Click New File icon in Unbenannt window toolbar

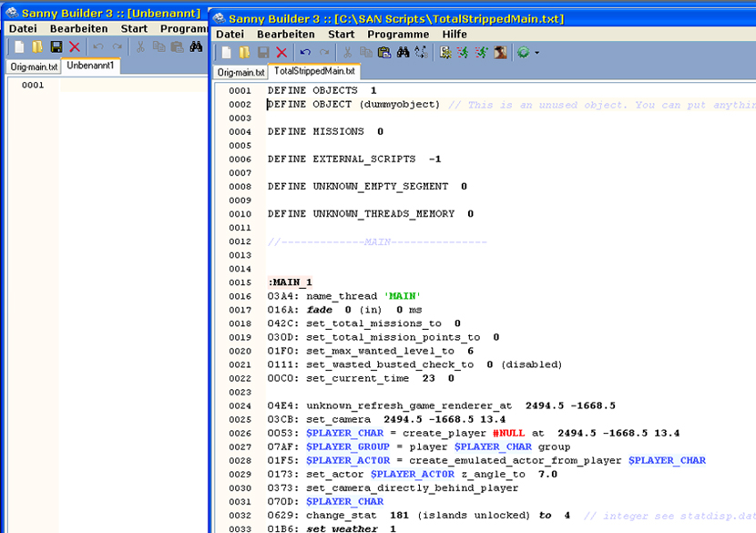pos(19,46)
